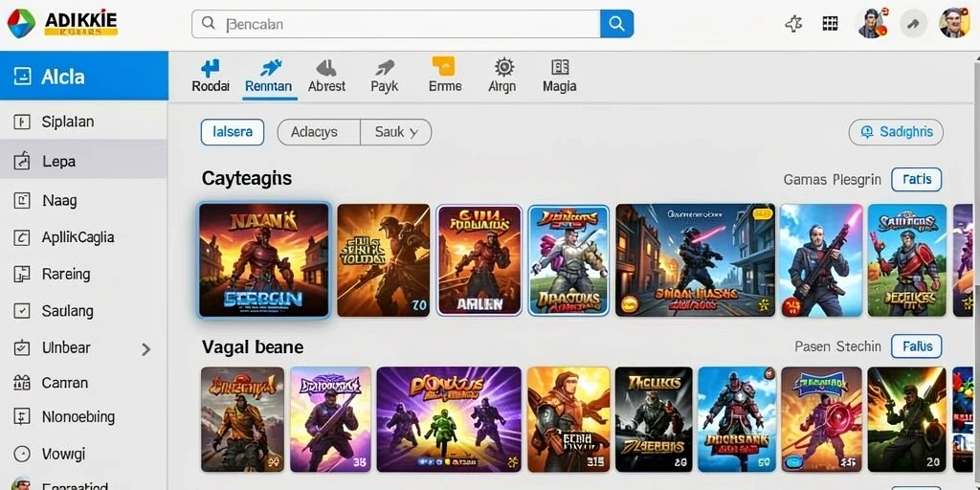This screenshot has height=490, width=980.
Task: Open the Rareing sidebar item
Action: click(x=84, y=274)
